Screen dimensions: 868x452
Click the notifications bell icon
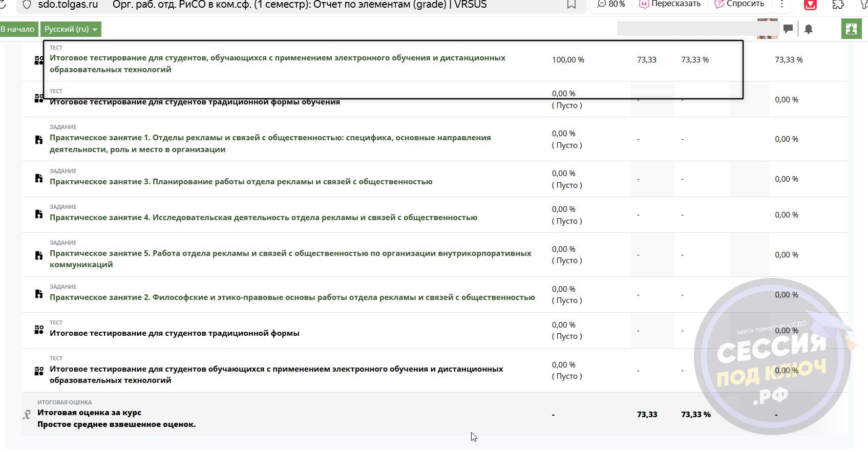(809, 29)
